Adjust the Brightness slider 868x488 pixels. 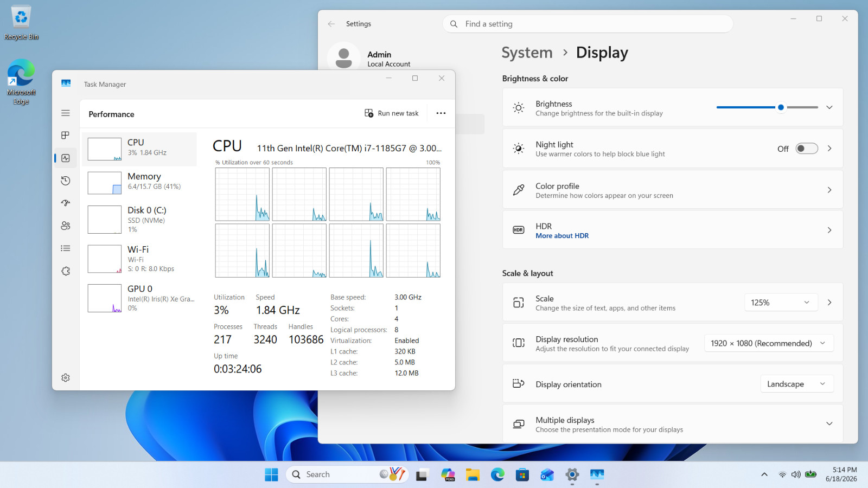(x=767, y=107)
